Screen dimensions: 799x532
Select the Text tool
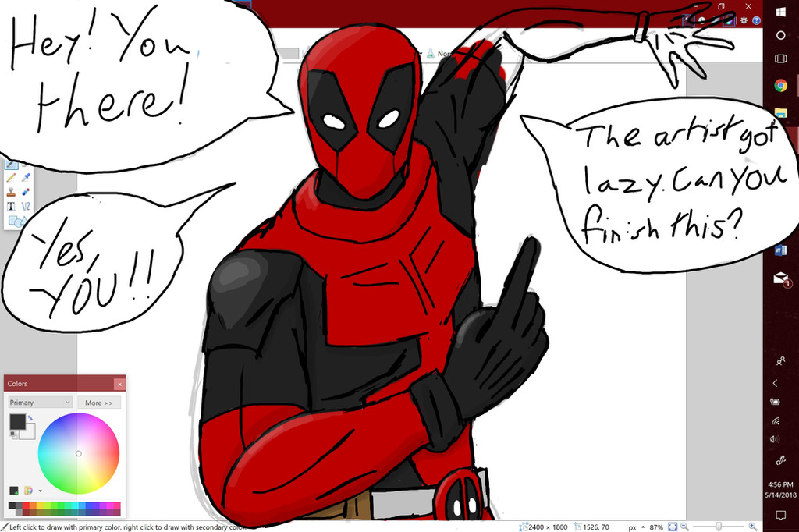11,207
